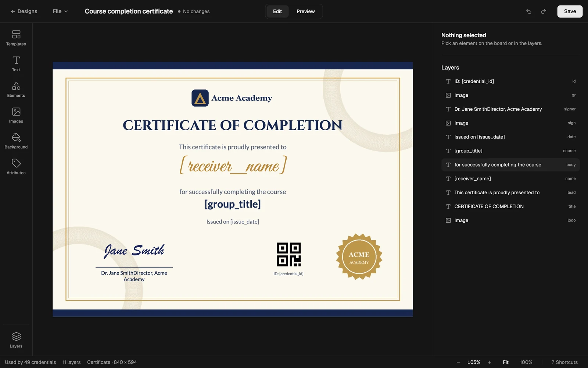The height and width of the screenshot is (368, 588).
Task: Click the Save button
Action: pyautogui.click(x=570, y=11)
